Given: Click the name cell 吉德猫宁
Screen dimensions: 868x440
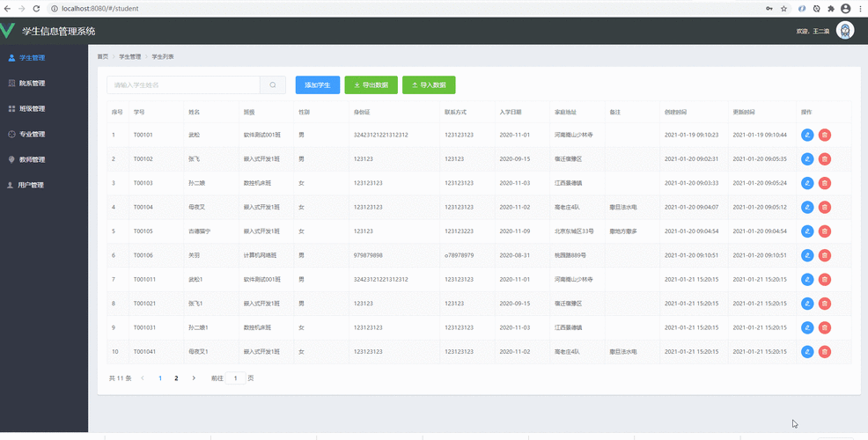Looking at the screenshot, I should [x=200, y=231].
